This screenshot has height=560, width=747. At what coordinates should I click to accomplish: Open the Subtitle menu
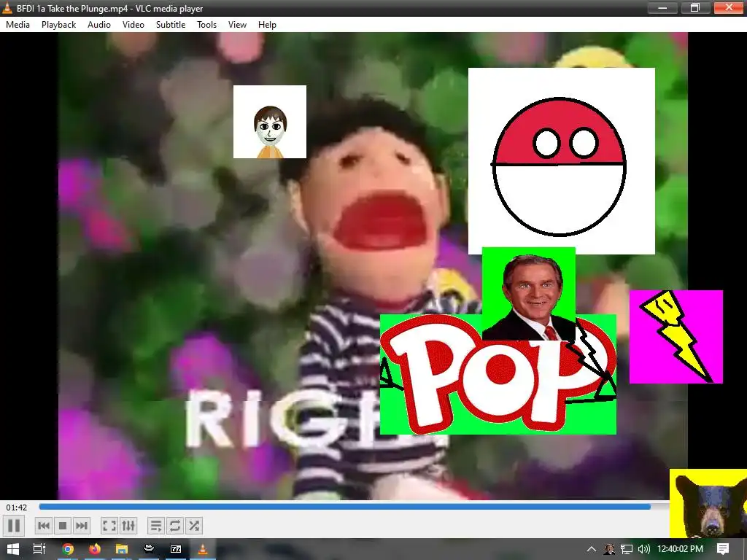pos(171,25)
